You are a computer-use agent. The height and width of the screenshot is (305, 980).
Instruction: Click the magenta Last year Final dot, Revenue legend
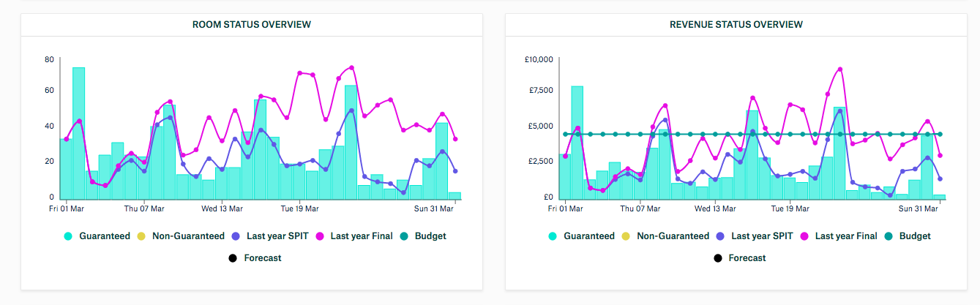[804, 236]
